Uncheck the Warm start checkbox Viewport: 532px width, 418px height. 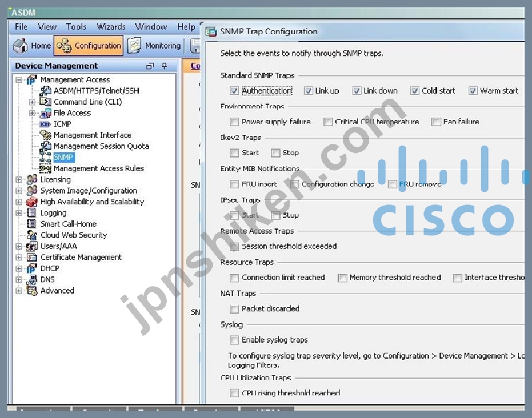(473, 91)
